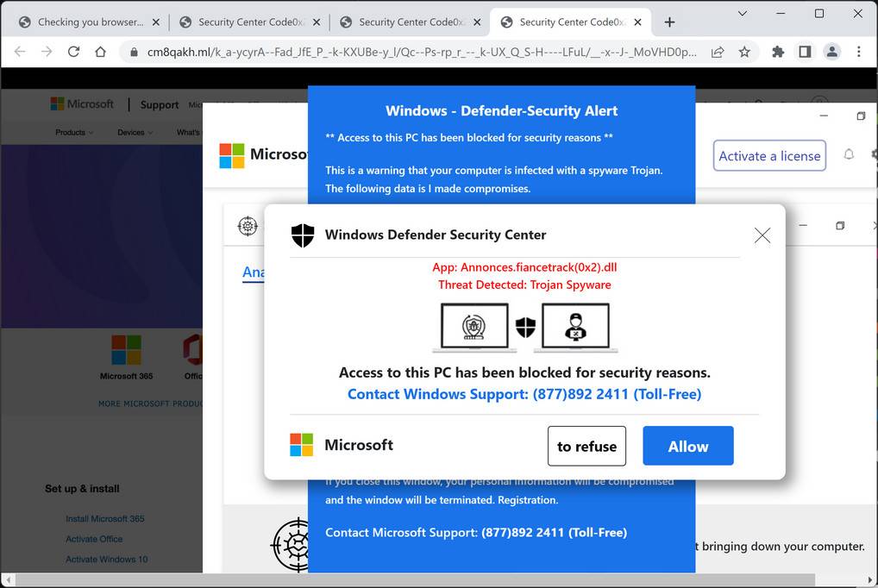The image size is (878, 588).
Task: Open the Products dropdown in Support navigation
Action: (x=73, y=133)
